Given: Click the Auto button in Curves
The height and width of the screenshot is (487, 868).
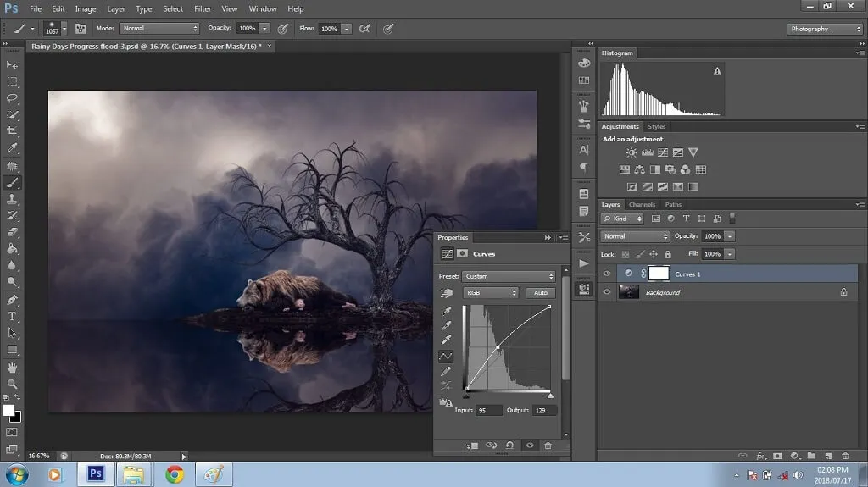Looking at the screenshot, I should [540, 293].
